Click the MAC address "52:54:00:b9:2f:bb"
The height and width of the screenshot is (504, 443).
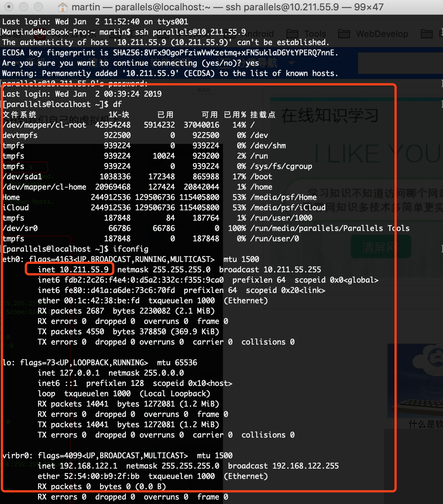(x=102, y=476)
